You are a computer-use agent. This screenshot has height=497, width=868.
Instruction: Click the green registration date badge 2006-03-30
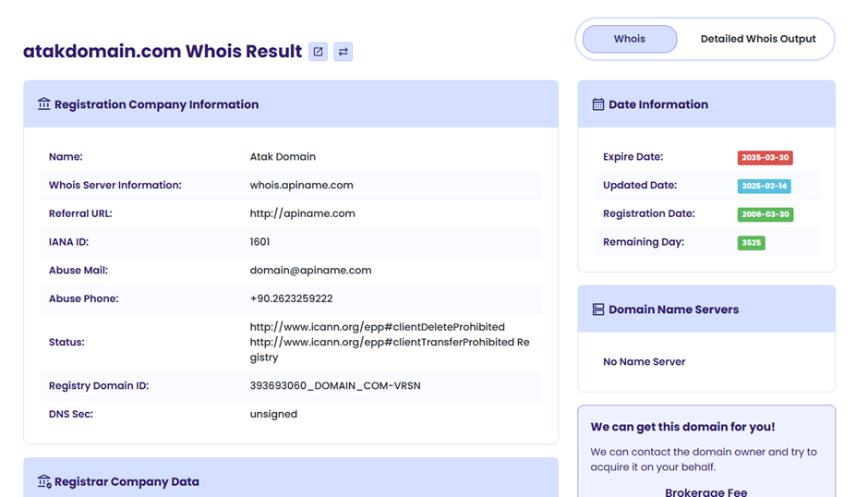[765, 214]
